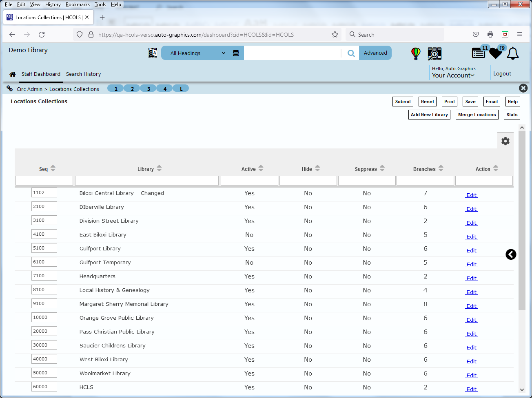Image resolution: width=532 pixels, height=398 pixels.
Task: Click the Stats button
Action: [x=512, y=115]
